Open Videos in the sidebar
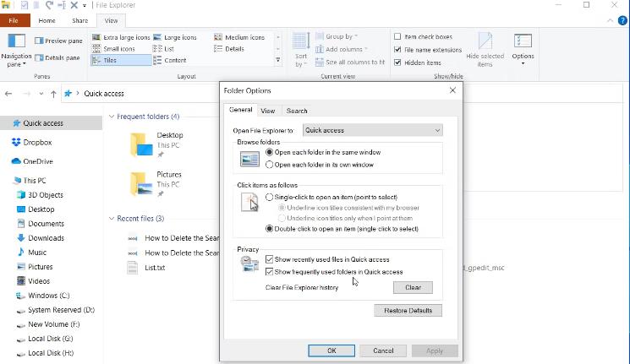630x364 pixels. 33,281
